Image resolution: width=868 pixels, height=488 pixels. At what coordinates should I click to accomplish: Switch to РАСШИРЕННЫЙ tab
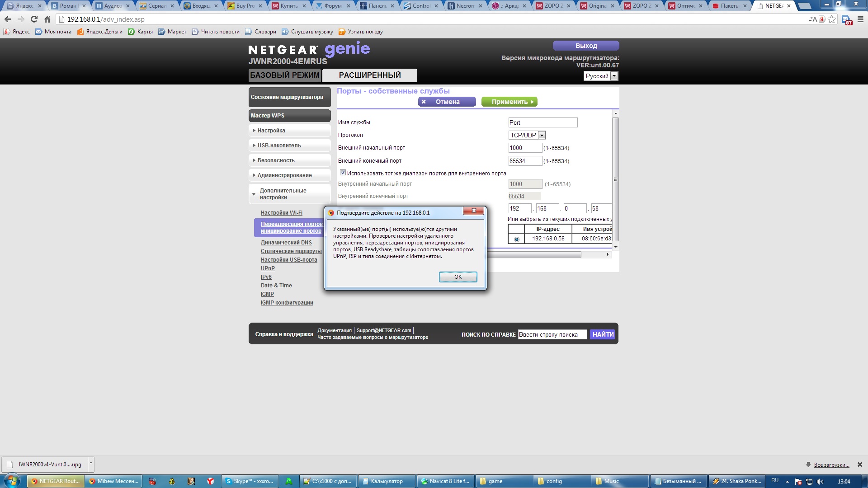click(x=370, y=75)
